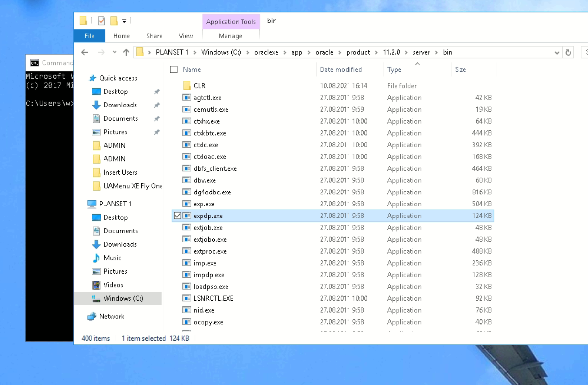Click the Quick access star icon
The width and height of the screenshot is (588, 385).
click(92, 78)
